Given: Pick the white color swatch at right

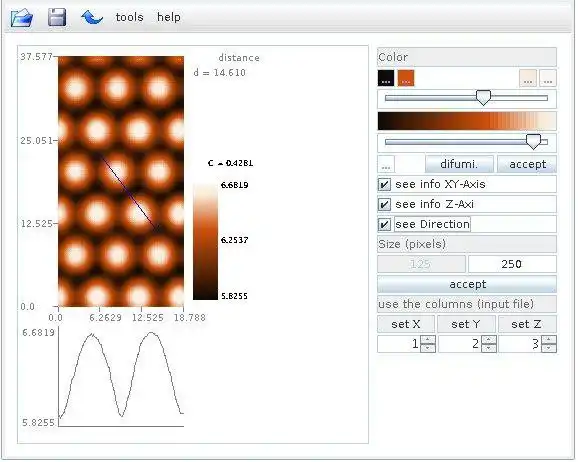Looking at the screenshot, I should click(x=548, y=78).
